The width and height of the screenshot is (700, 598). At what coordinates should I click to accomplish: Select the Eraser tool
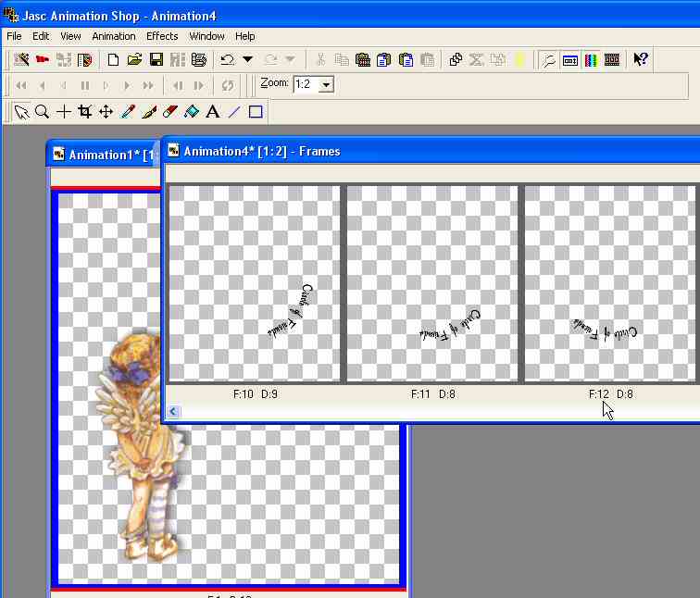[170, 112]
